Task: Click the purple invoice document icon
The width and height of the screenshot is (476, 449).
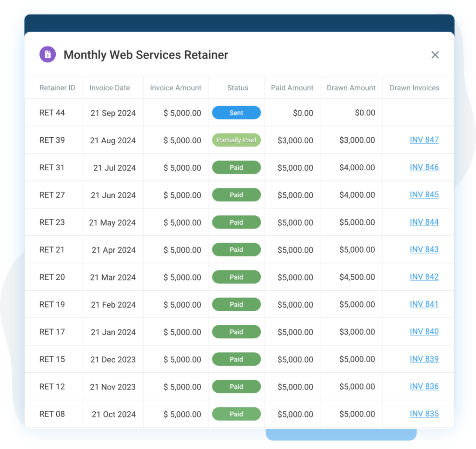Action: pos(47,54)
